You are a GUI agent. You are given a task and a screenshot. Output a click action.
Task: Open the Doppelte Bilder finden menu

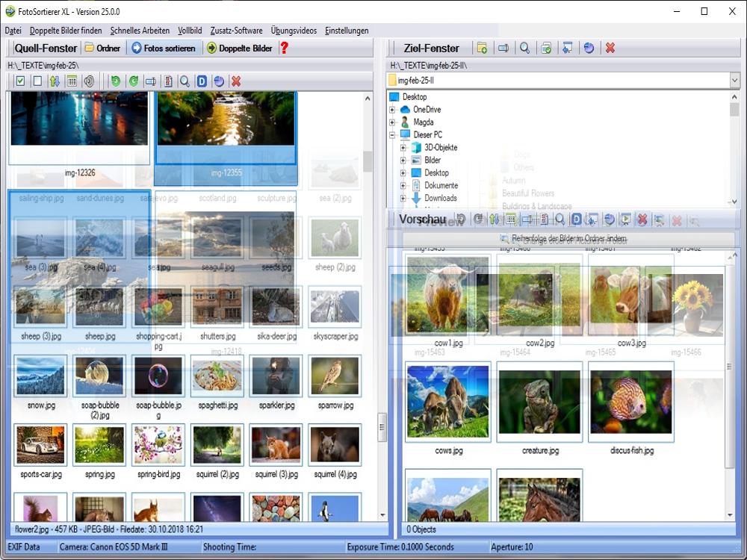66,31
